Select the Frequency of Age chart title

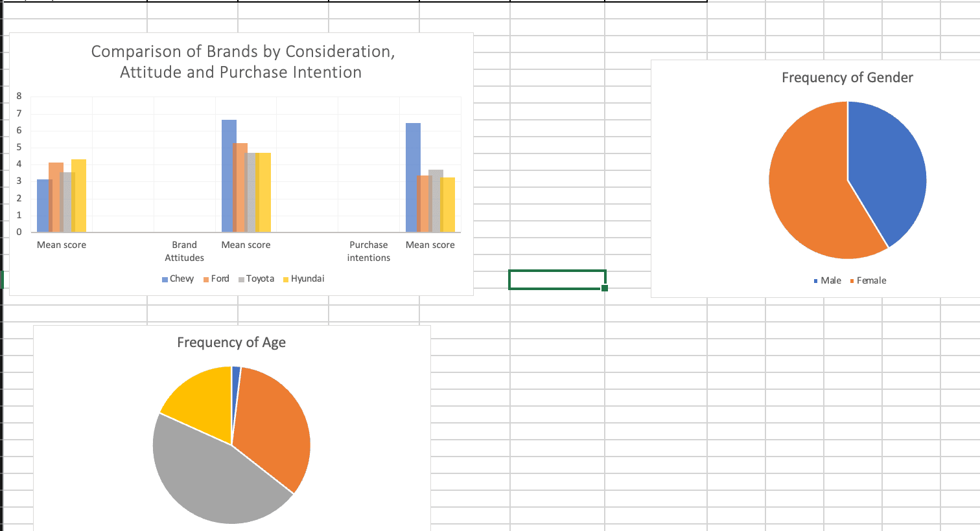[231, 342]
